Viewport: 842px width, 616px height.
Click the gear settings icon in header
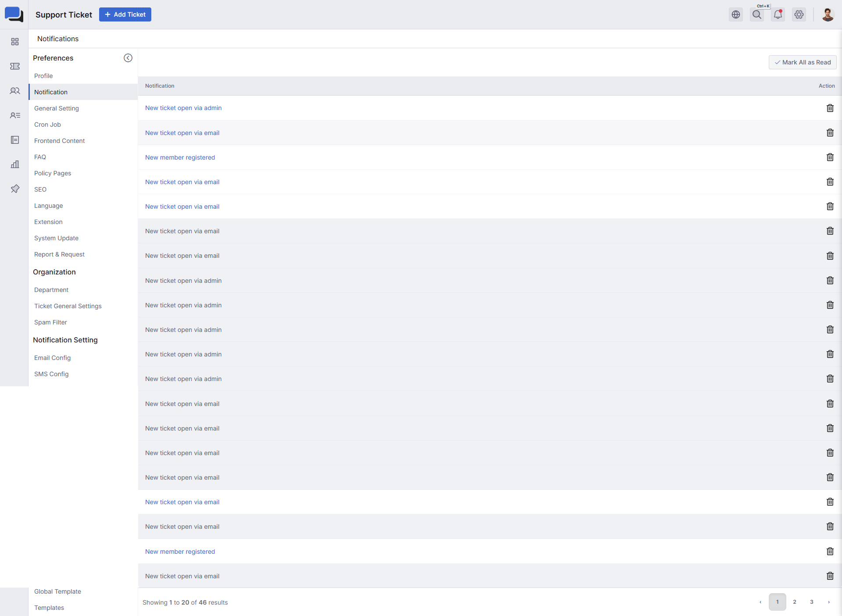[x=799, y=14]
